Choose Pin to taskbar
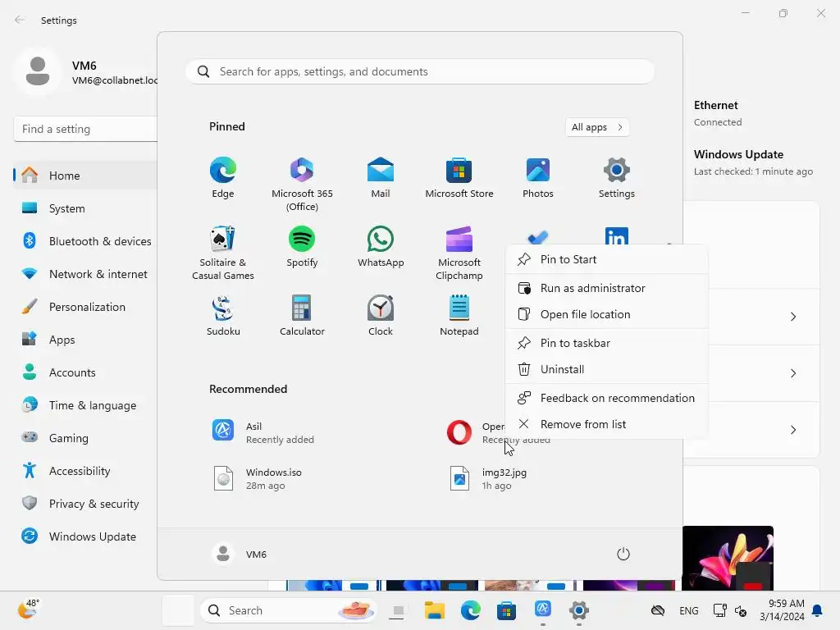This screenshot has width=840, height=630. pyautogui.click(x=606, y=344)
